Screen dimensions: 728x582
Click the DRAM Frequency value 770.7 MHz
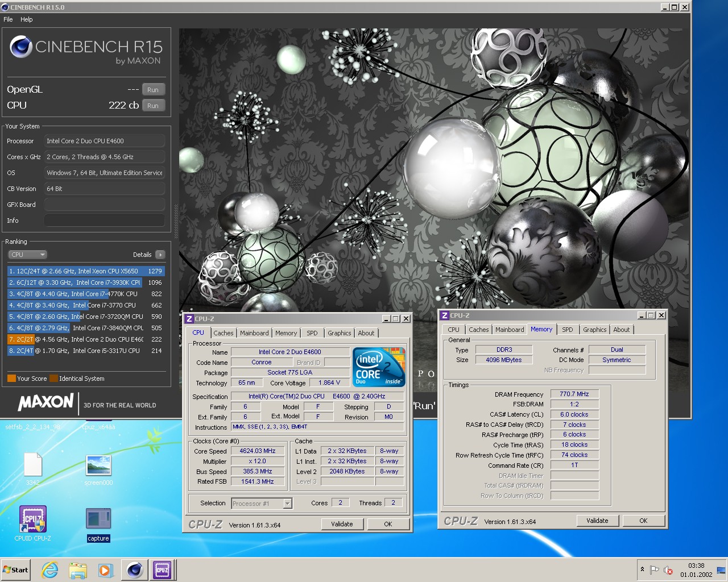click(x=574, y=394)
